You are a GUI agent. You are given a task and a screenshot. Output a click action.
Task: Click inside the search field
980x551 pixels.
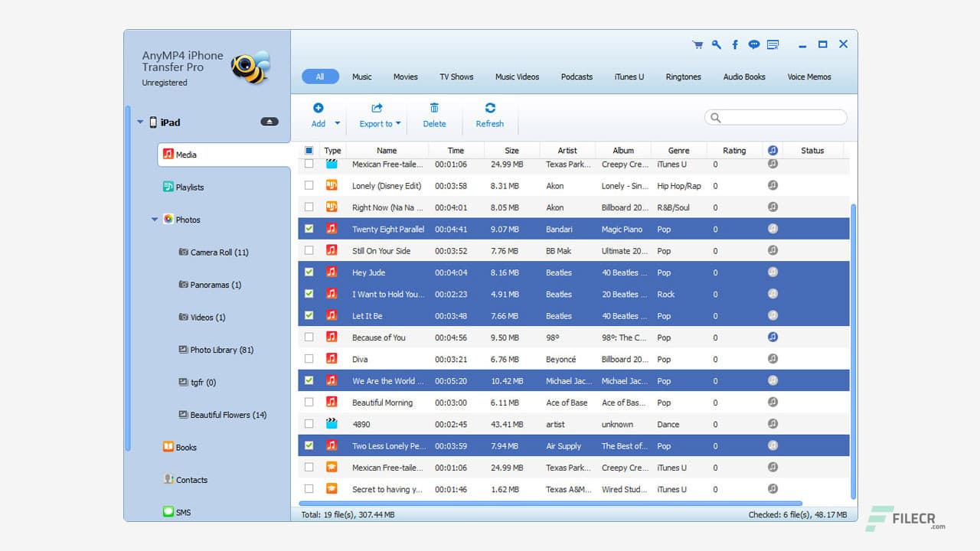[x=775, y=117]
